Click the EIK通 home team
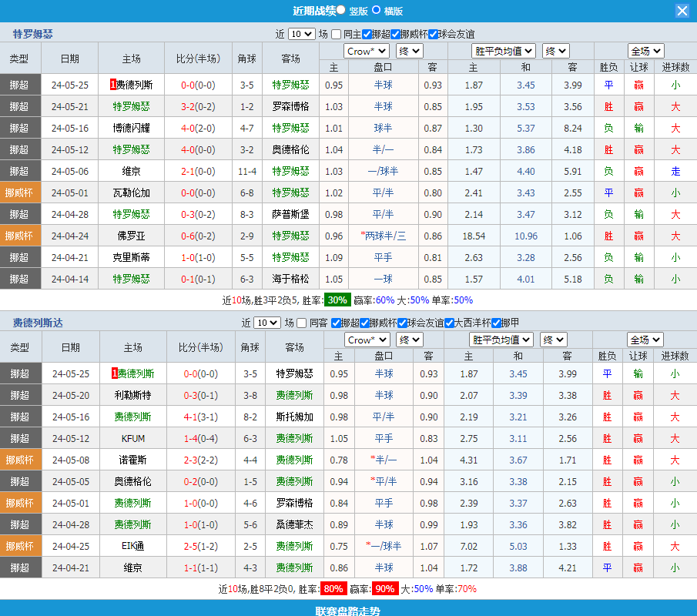This screenshot has height=616, width=697. 133,546
